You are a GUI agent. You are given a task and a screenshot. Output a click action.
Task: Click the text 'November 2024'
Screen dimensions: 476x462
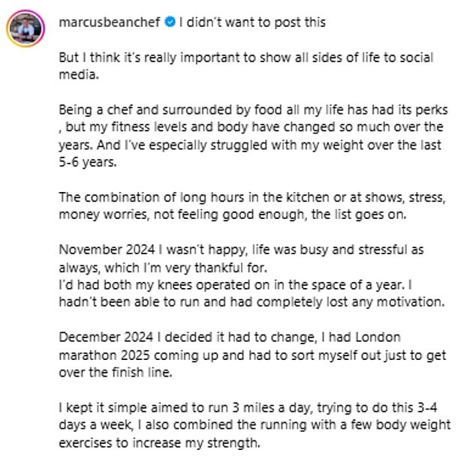(x=107, y=249)
